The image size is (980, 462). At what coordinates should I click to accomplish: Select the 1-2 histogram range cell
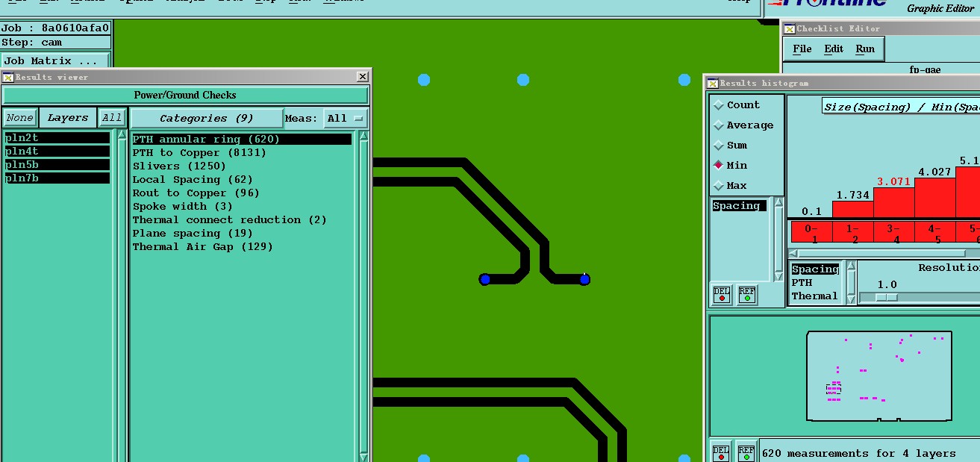[x=852, y=232]
